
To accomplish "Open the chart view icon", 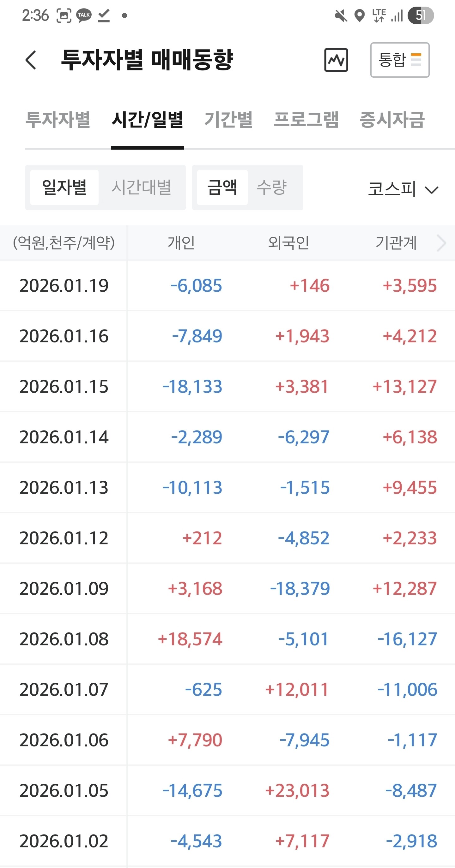I will click(336, 60).
